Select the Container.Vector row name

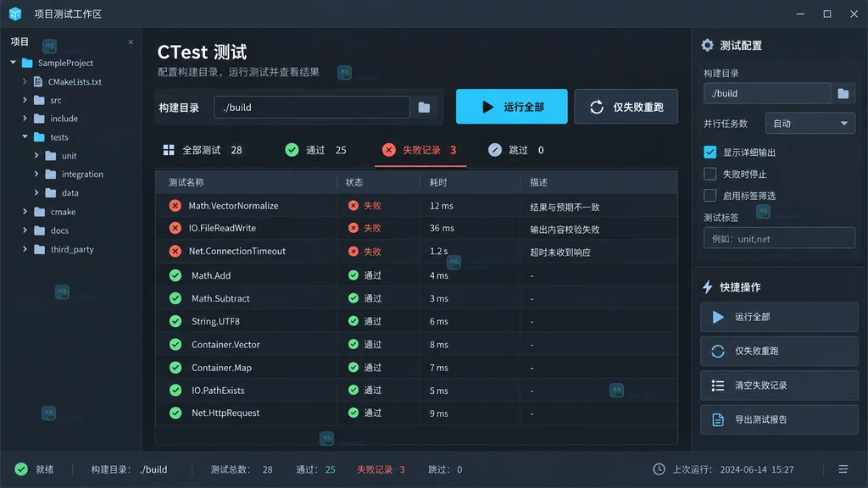[225, 345]
